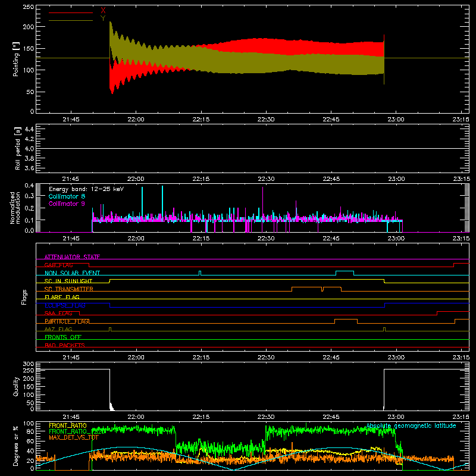Click the green FRONT_RATIO_1225 legend entry
The height and width of the screenshot is (476, 476).
click(77, 431)
